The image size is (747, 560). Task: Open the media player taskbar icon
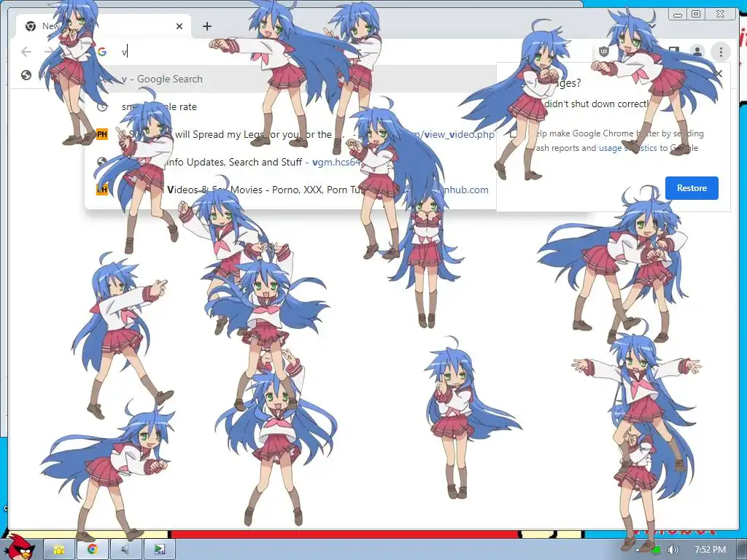(160, 550)
